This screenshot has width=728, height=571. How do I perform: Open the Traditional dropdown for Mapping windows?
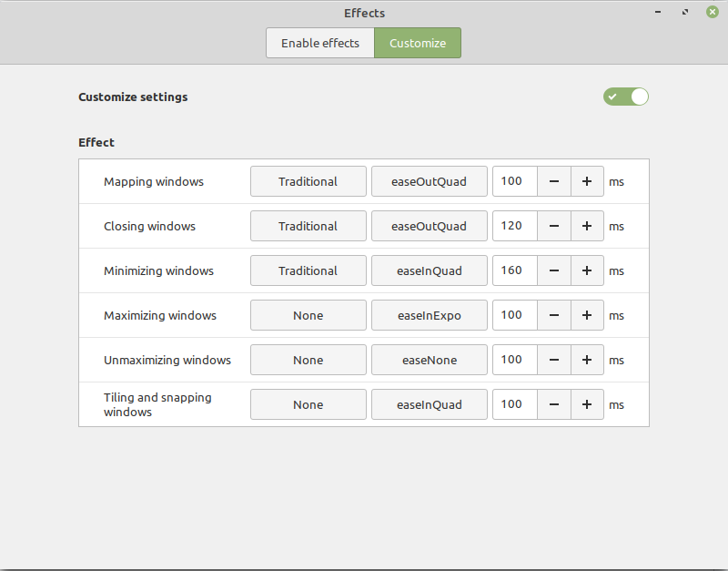tap(308, 181)
